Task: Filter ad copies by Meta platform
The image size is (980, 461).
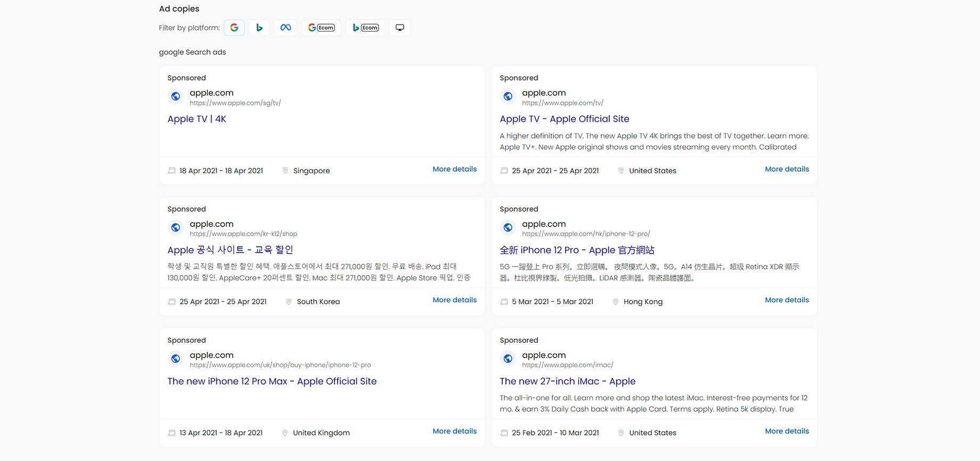Action: pos(286,28)
